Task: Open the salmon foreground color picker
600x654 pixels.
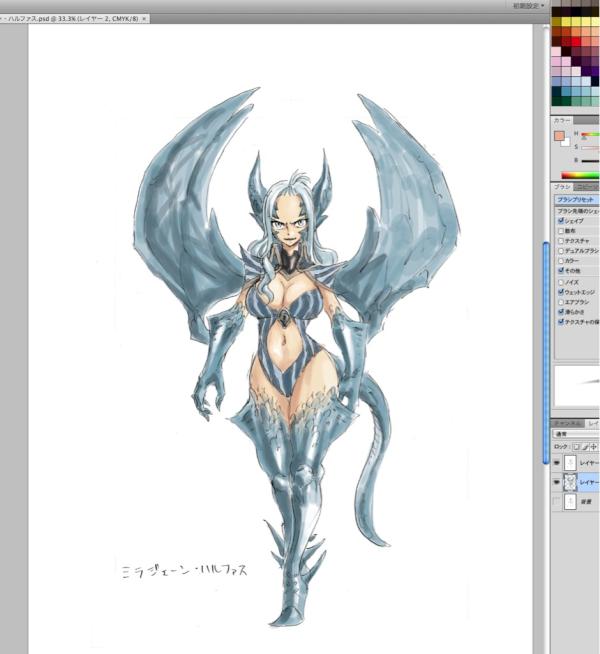Action: tap(559, 136)
